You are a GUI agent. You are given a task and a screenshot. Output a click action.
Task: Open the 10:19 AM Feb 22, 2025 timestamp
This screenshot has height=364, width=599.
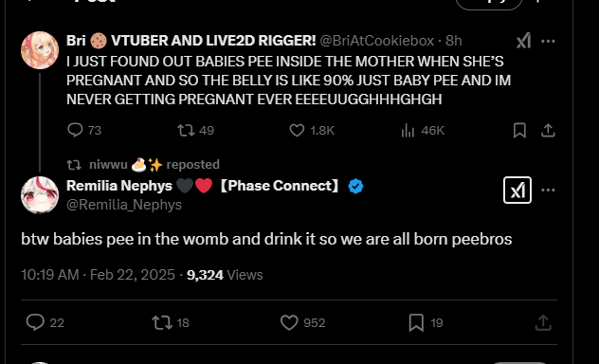pyautogui.click(x=98, y=275)
